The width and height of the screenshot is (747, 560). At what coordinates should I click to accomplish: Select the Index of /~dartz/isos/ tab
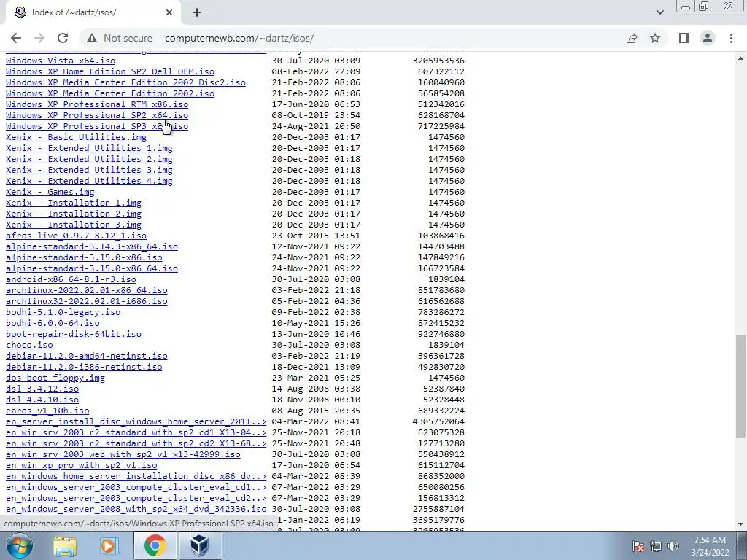point(93,12)
